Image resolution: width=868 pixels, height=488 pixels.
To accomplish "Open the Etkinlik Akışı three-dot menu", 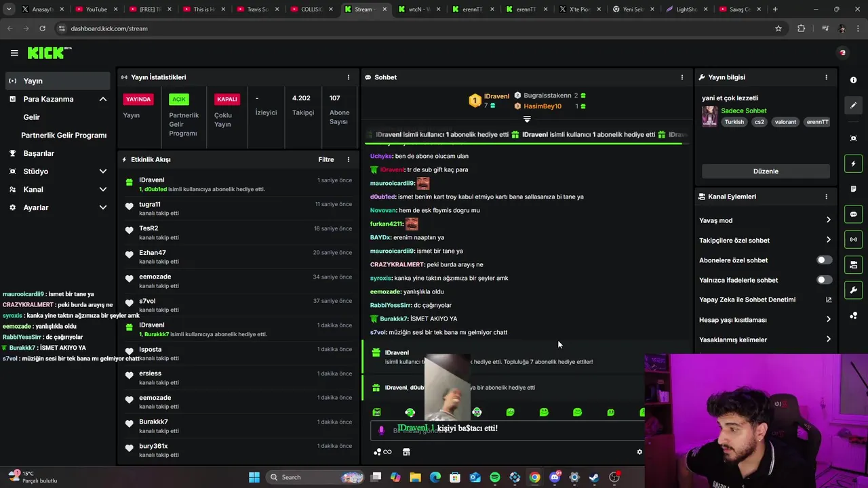I will coord(349,159).
